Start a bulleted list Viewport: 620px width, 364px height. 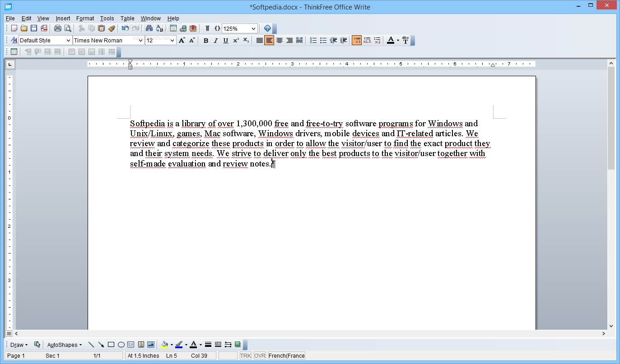point(323,40)
